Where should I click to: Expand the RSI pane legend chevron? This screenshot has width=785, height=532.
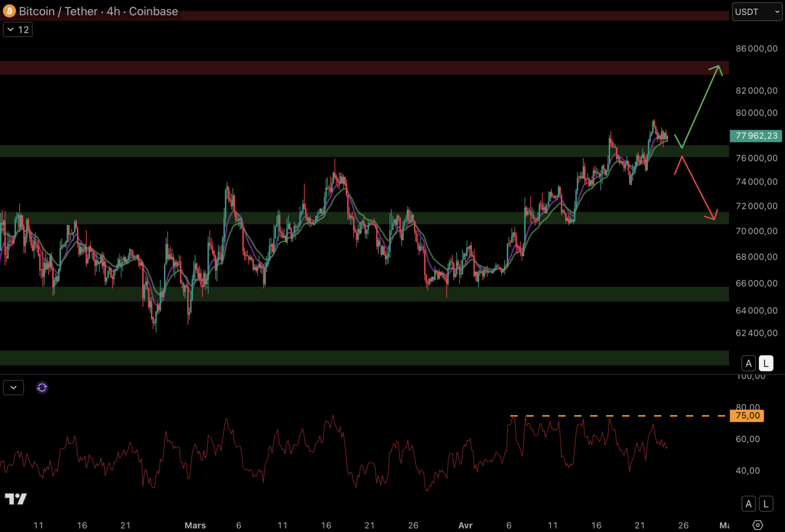13,388
